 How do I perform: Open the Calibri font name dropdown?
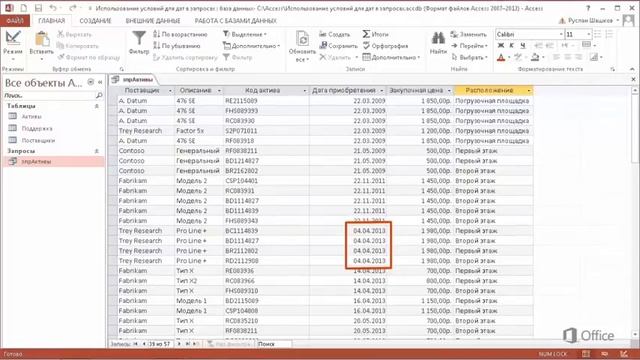pyautogui.click(x=561, y=34)
